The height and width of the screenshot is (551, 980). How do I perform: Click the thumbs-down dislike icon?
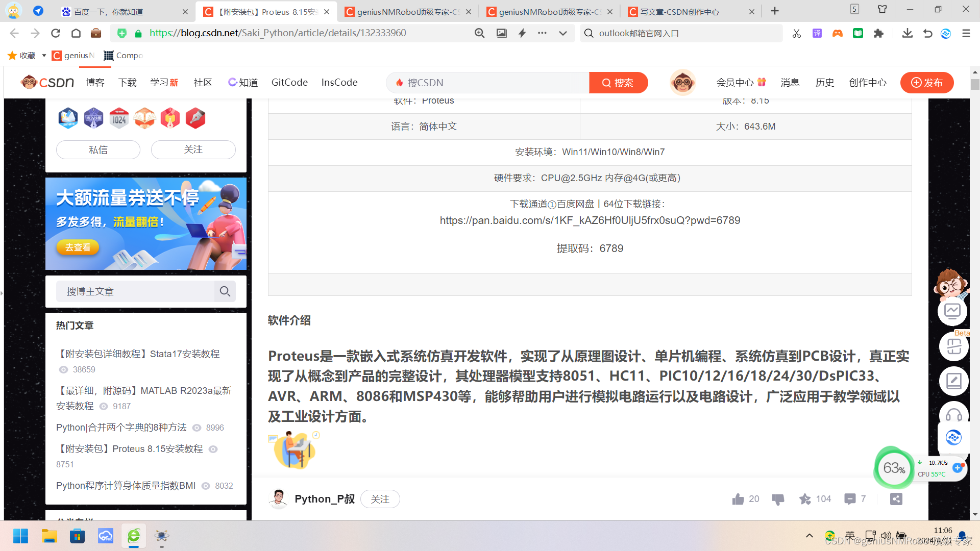778,499
